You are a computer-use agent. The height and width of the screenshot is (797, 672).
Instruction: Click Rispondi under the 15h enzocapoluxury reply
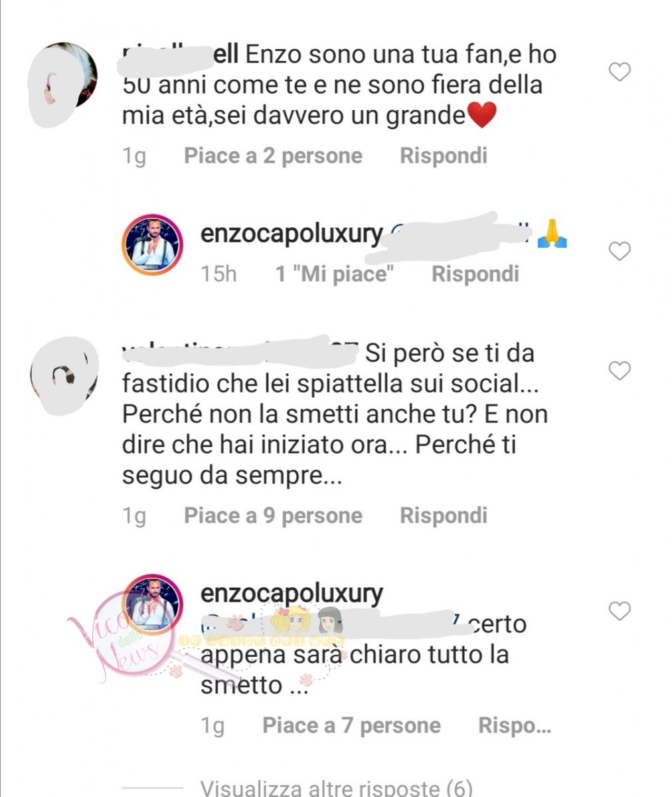coord(475,274)
